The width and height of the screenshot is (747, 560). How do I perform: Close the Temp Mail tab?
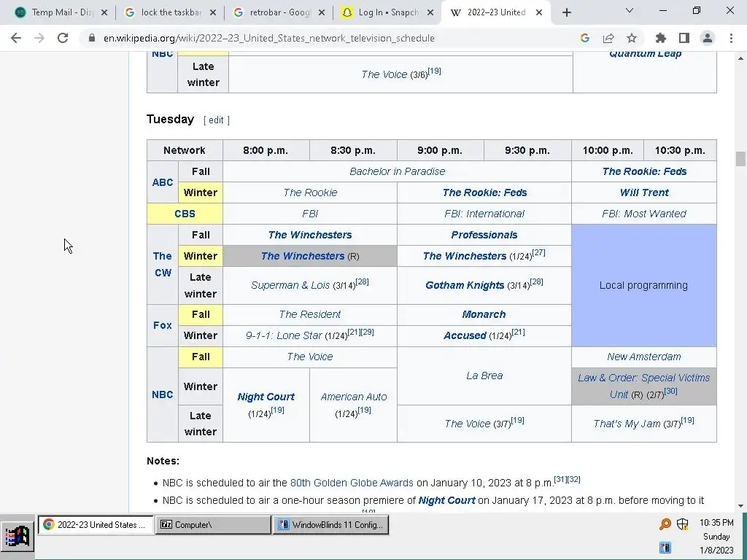point(104,12)
